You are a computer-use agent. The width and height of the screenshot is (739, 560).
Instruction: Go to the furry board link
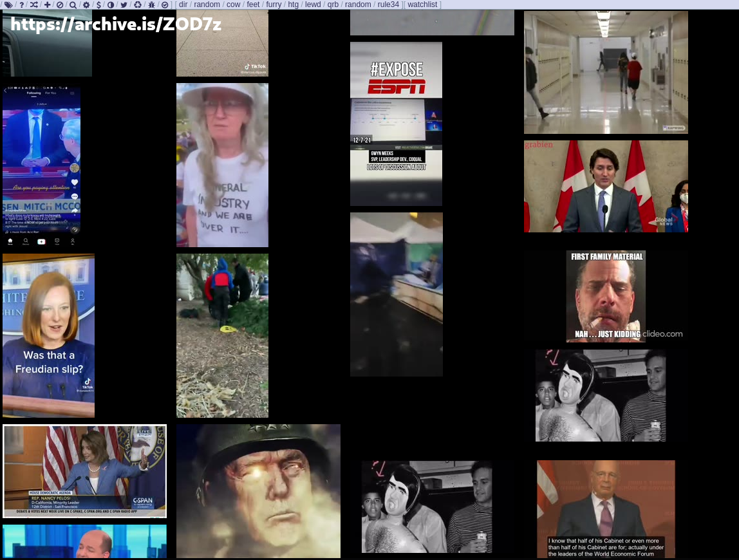pyautogui.click(x=274, y=5)
